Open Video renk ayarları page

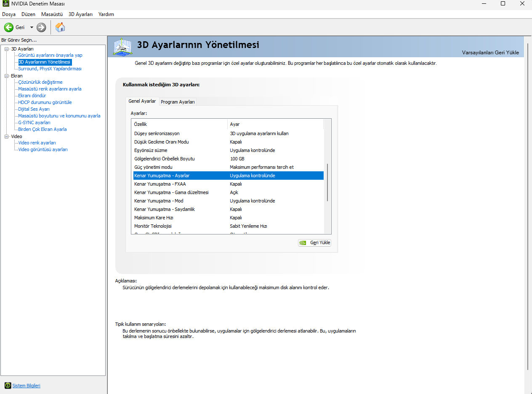click(37, 143)
